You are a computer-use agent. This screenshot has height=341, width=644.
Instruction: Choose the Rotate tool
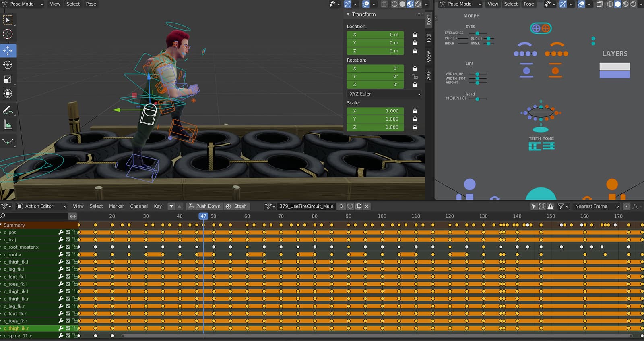(8, 65)
